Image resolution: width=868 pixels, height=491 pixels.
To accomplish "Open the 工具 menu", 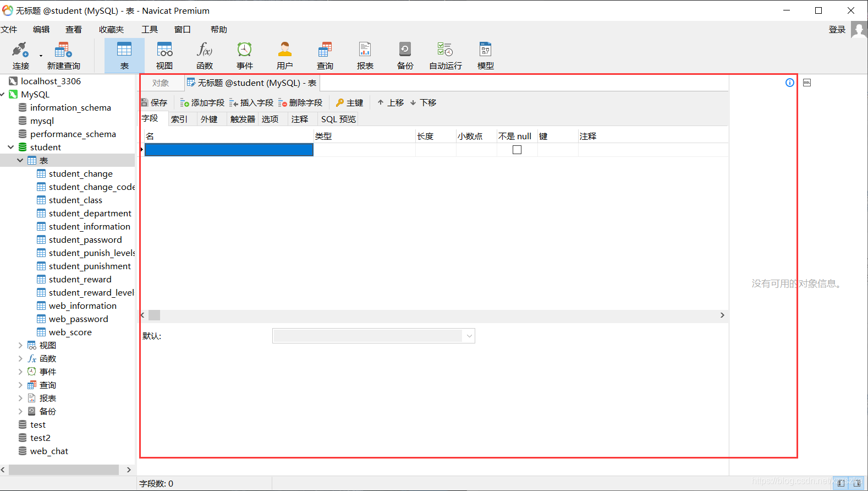I will pyautogui.click(x=150, y=29).
